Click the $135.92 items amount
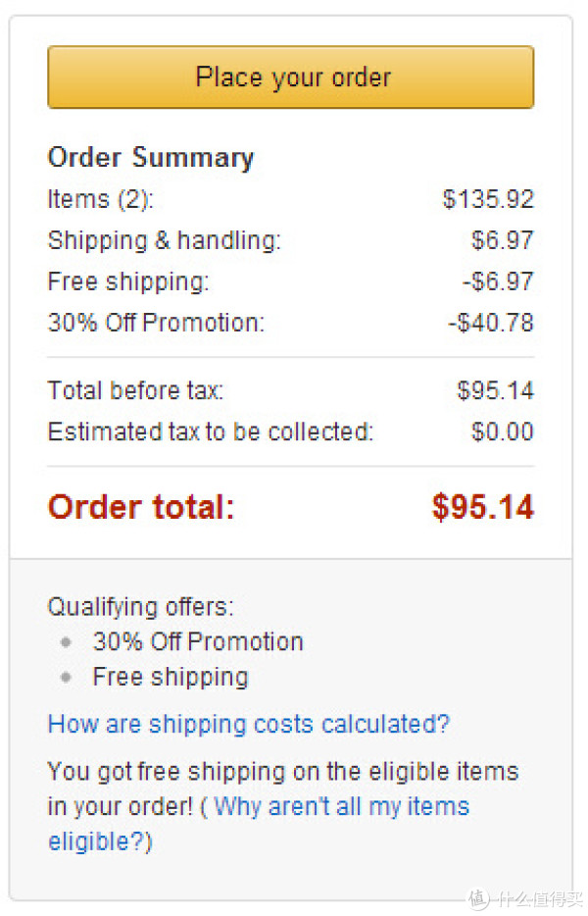Viewport: 588px width, 916px height. coord(488,199)
